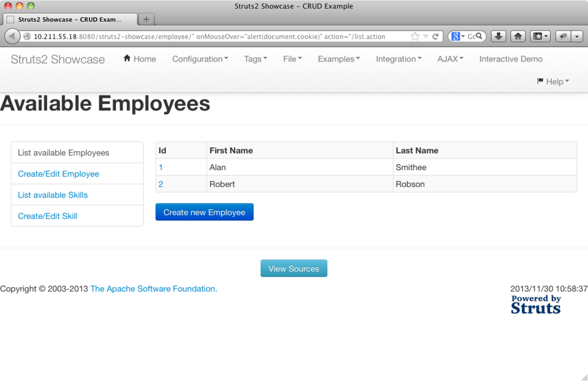Open the Create/Edit Skill link

click(x=48, y=216)
